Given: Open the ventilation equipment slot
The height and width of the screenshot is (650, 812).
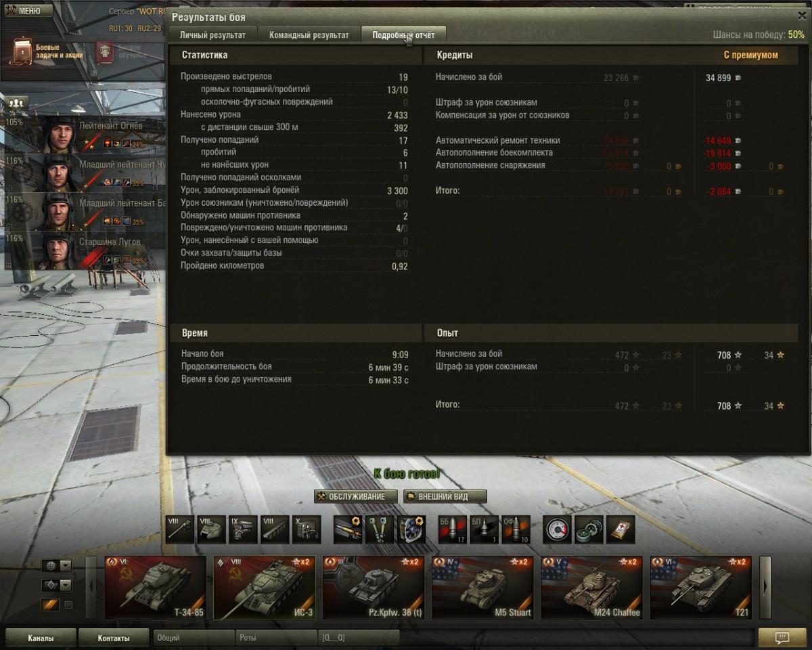Looking at the screenshot, I should pyautogui.click(x=411, y=529).
